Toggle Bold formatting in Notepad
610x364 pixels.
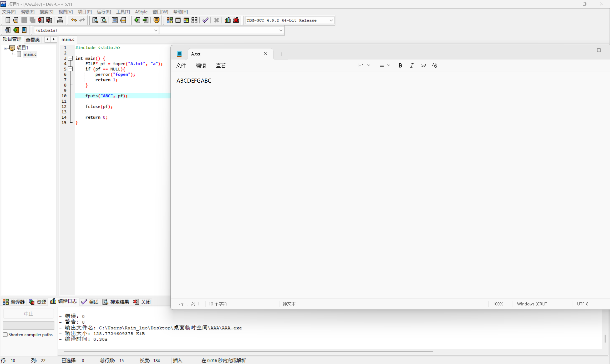click(400, 65)
